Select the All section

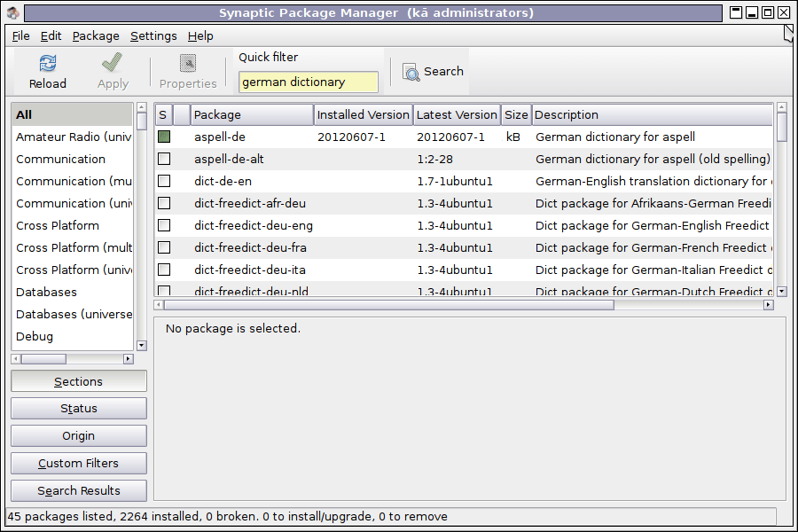point(73,114)
